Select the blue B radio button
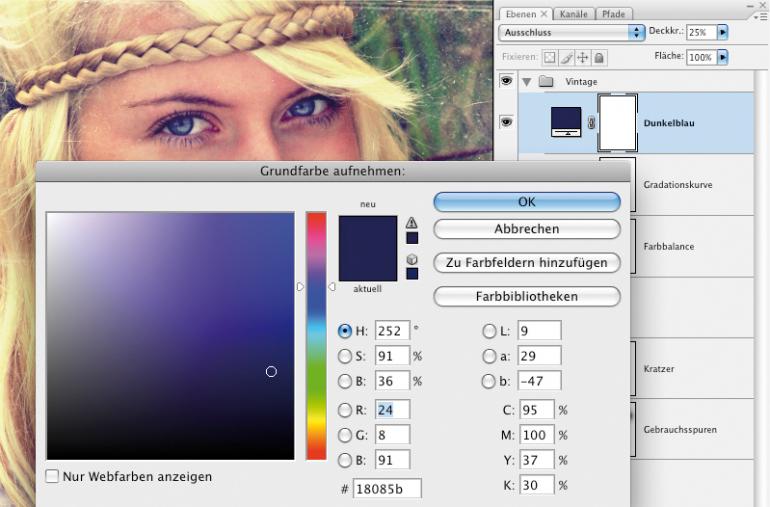This screenshot has height=507, width=770. (345, 460)
